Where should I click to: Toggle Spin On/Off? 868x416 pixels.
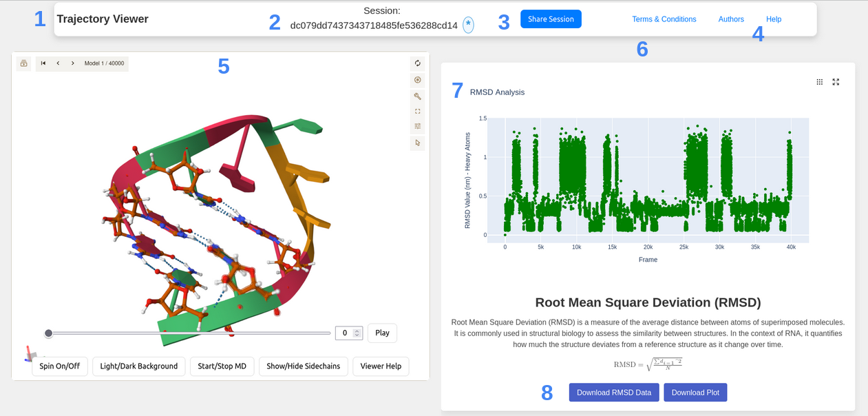coord(60,366)
